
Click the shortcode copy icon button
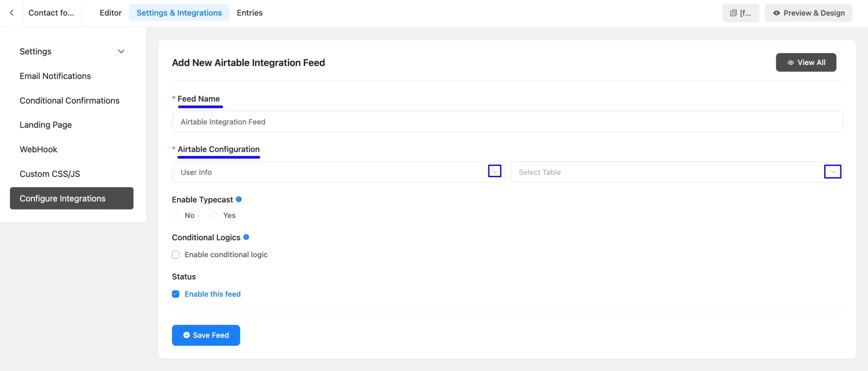click(x=741, y=13)
